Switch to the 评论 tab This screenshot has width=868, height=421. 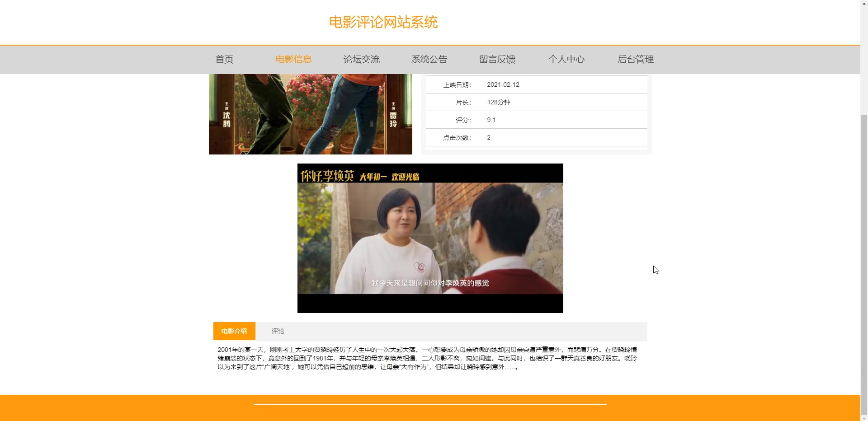pos(278,331)
